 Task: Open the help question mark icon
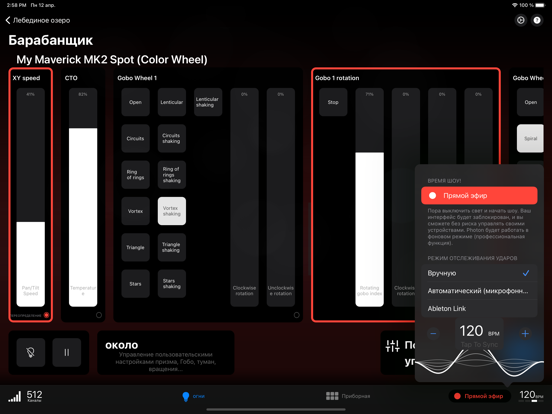[537, 20]
